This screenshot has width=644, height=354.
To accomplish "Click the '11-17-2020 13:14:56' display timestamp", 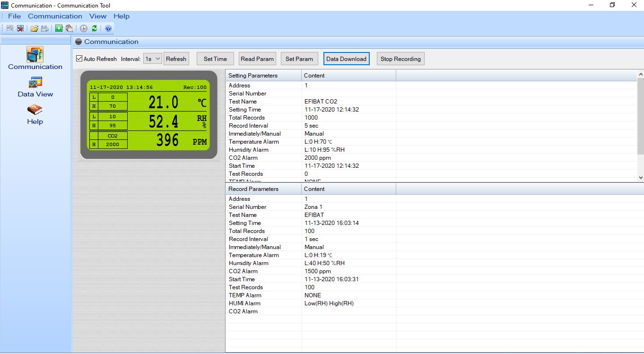I will tap(121, 87).
